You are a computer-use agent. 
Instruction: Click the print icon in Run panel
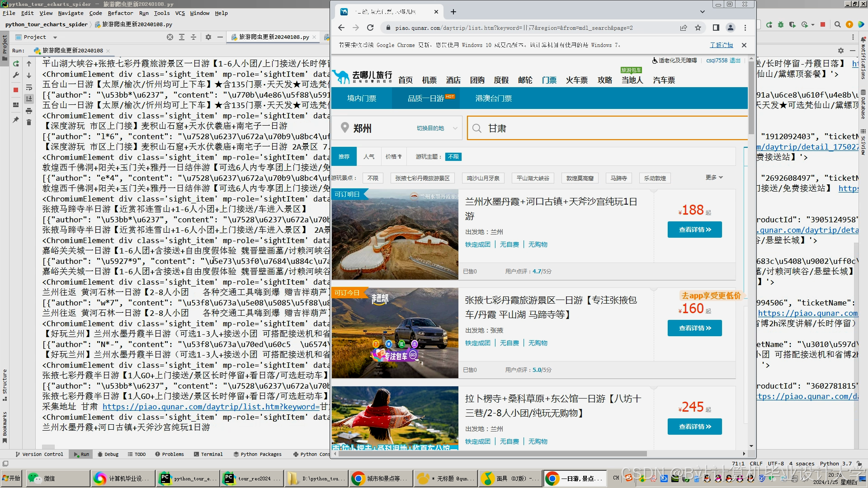pyautogui.click(x=29, y=111)
